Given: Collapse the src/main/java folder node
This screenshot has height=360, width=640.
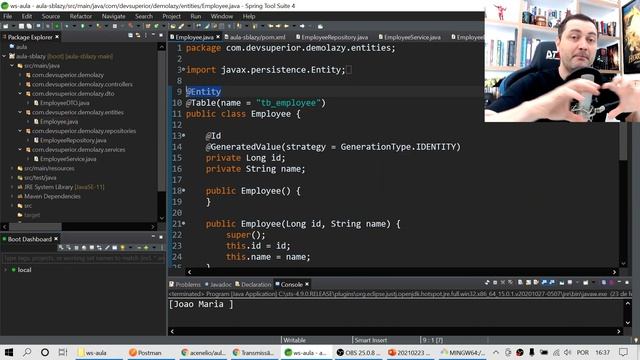Looking at the screenshot, I should click(12, 65).
